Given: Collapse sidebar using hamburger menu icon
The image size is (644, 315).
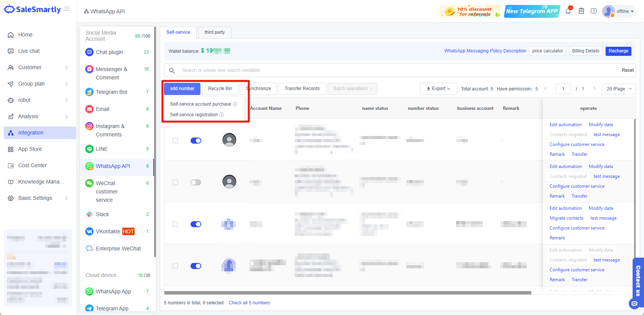Looking at the screenshot, I should (67, 9).
